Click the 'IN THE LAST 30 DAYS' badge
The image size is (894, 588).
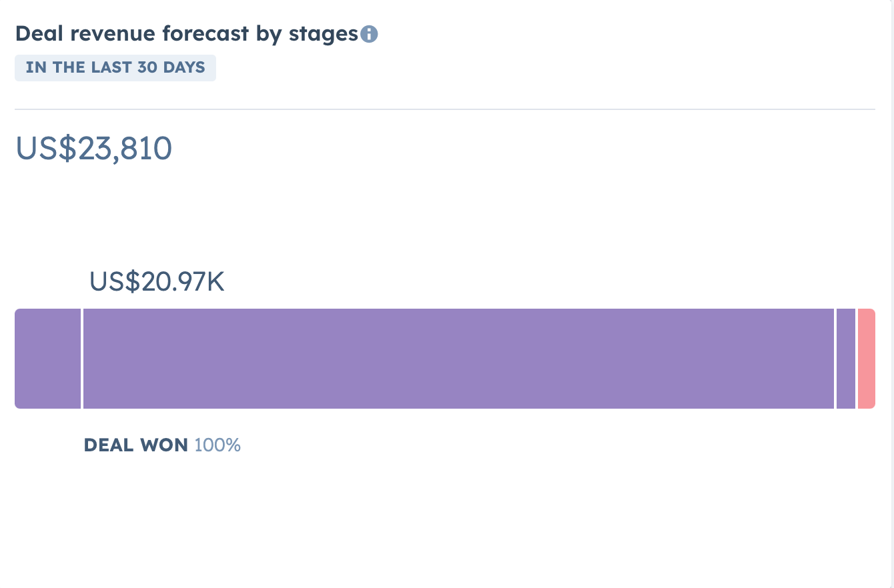point(115,67)
